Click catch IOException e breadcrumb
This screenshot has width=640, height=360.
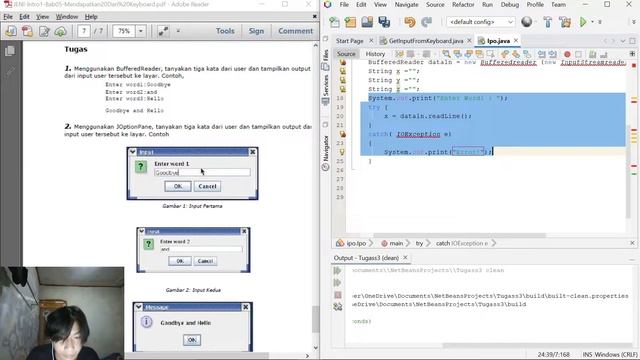(x=461, y=243)
